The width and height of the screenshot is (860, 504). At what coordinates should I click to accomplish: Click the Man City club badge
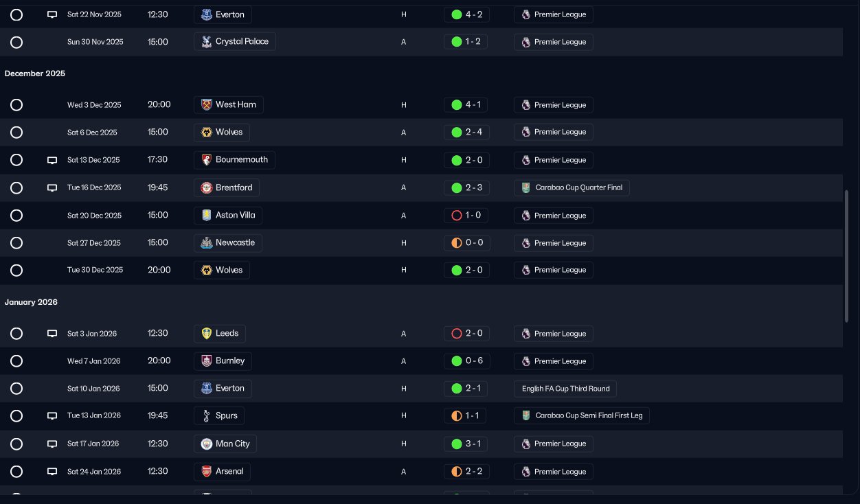(206, 444)
